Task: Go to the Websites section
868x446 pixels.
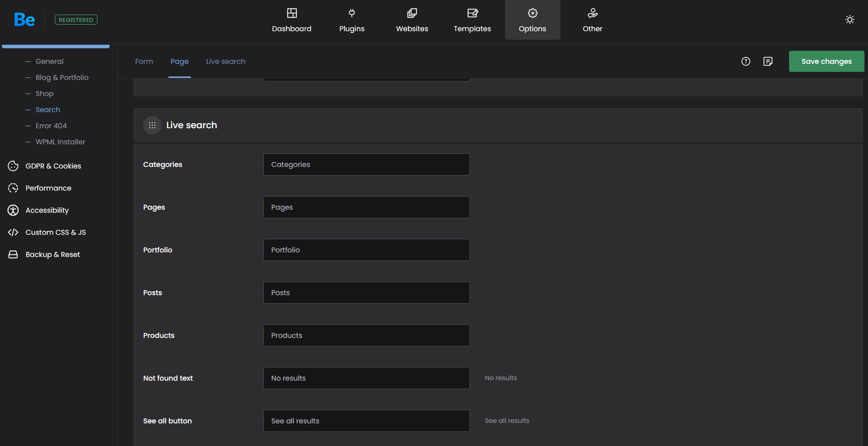Action: point(412,20)
